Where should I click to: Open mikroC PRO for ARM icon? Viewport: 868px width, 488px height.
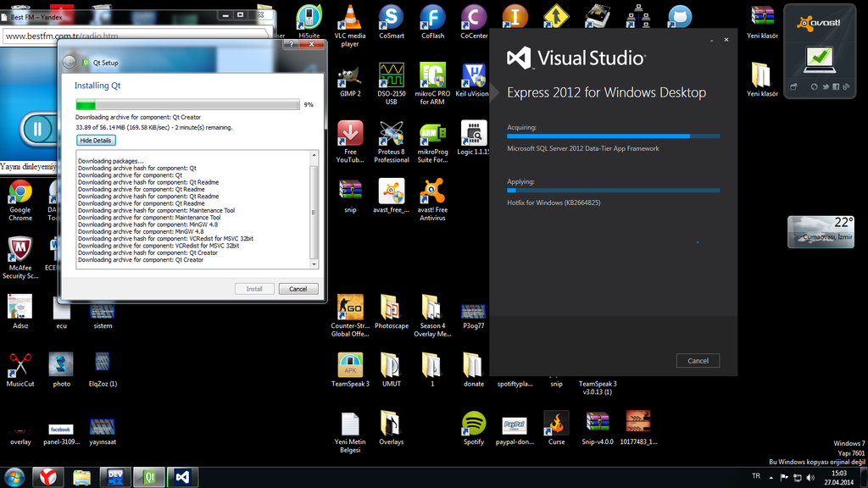[432, 84]
